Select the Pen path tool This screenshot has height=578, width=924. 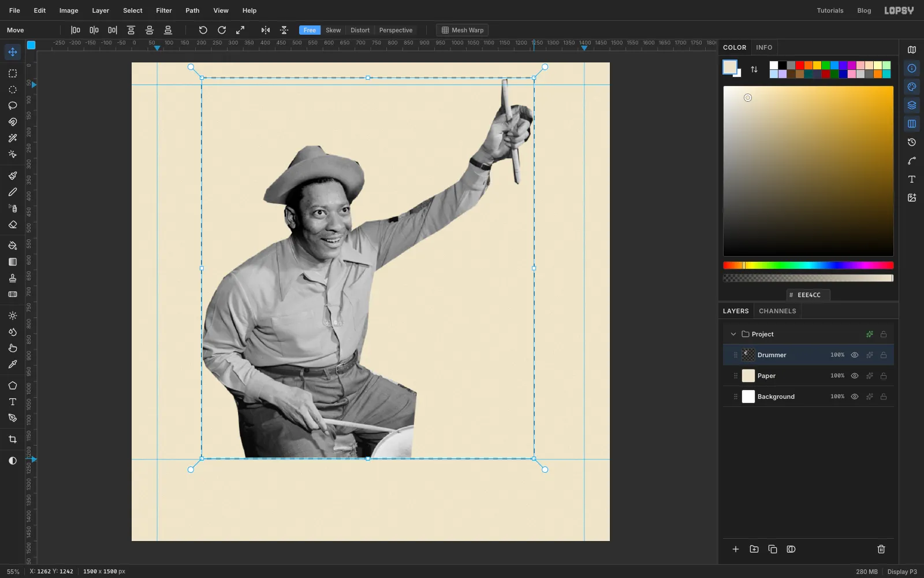coord(13,418)
